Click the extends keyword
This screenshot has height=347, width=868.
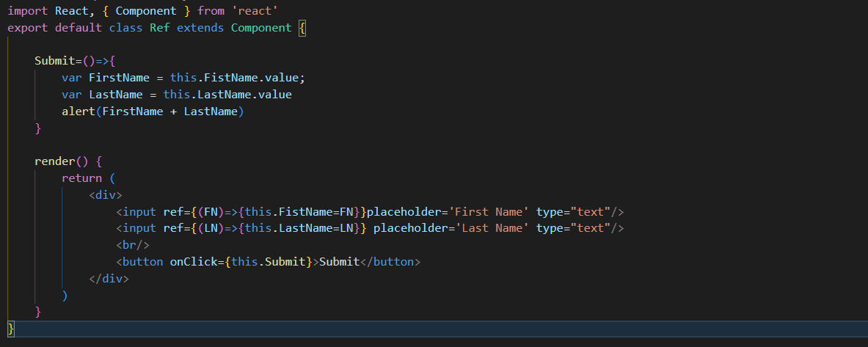200,28
